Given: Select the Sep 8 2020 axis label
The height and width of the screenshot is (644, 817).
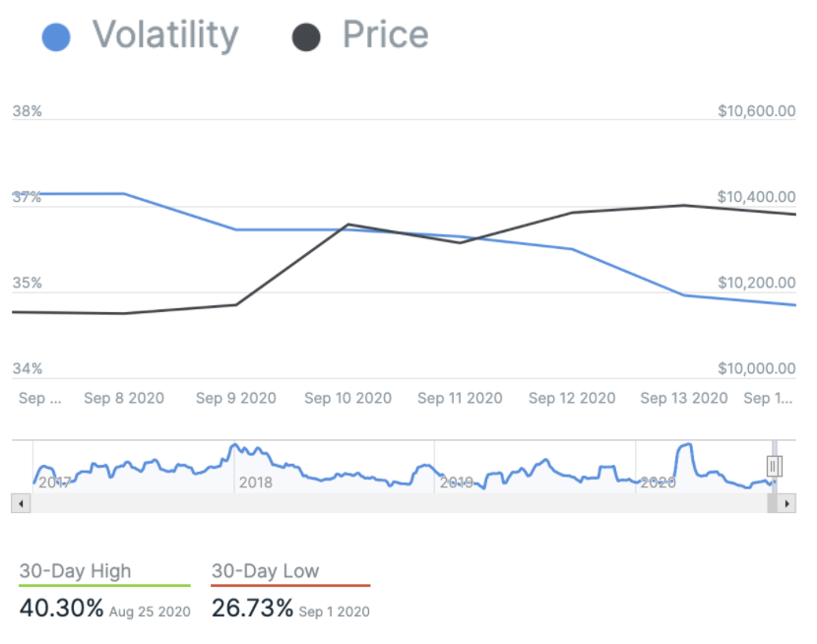Looking at the screenshot, I should 124,398.
